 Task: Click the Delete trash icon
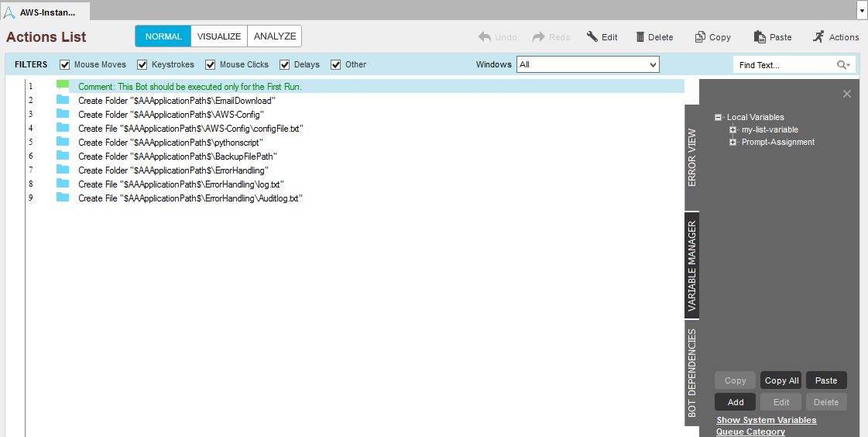[x=640, y=36]
